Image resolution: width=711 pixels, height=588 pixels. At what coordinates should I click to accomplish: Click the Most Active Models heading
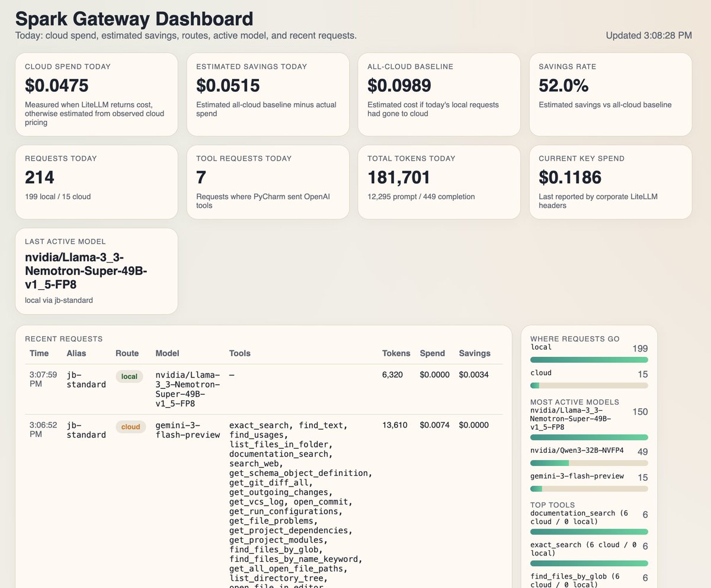tap(575, 402)
